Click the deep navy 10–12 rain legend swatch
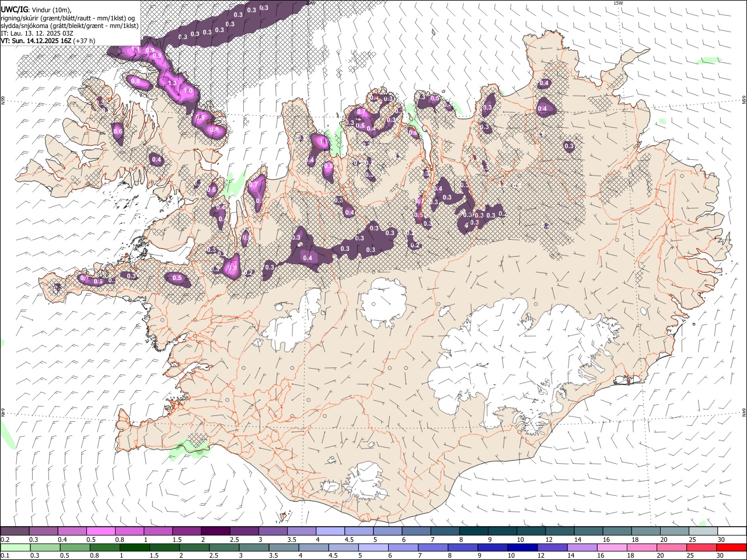Screen dimensions: 747x560 (522, 548)
